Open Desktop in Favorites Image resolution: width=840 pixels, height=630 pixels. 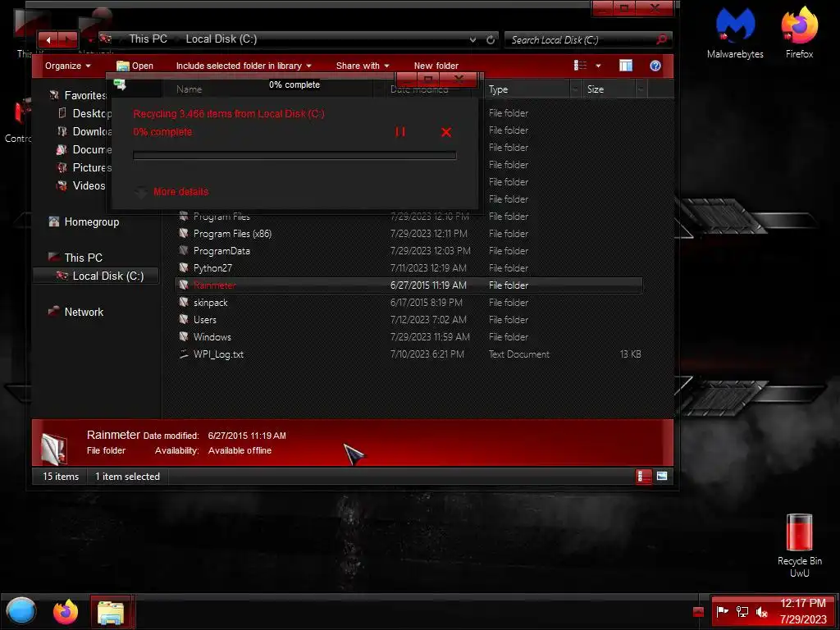pyautogui.click(x=84, y=113)
